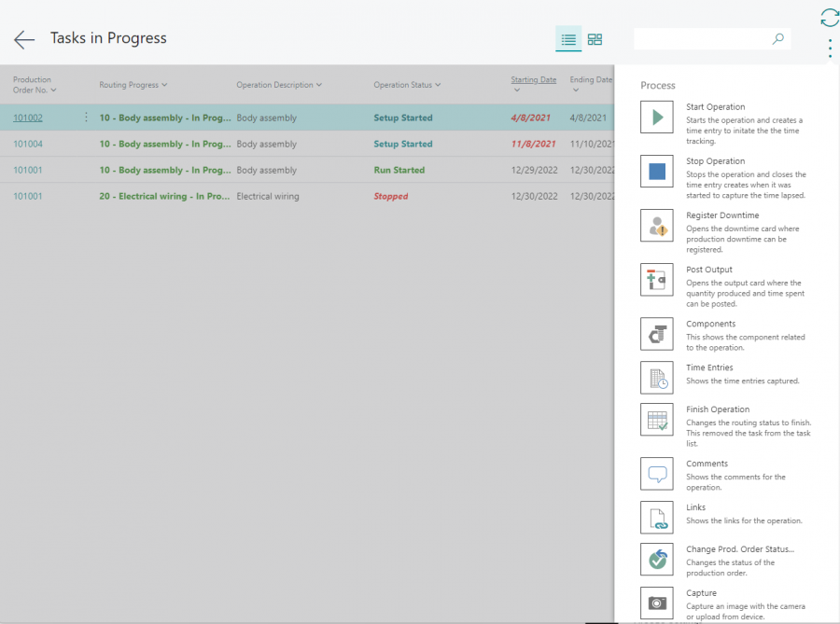
Task: Click the Finish Operation icon
Action: [657, 420]
